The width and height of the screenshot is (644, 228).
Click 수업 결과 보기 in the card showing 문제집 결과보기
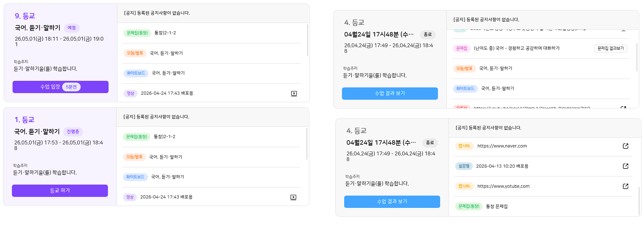tap(390, 93)
